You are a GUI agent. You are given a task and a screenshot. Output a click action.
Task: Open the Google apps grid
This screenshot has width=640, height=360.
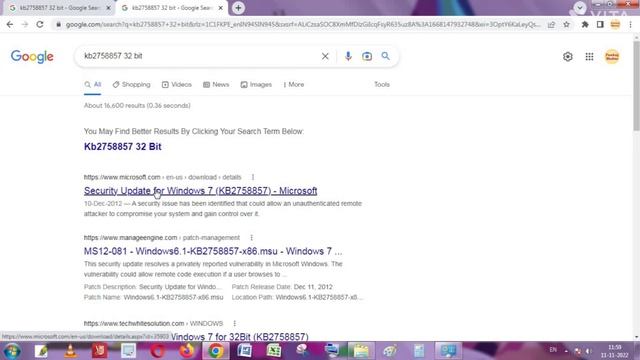coord(589,57)
